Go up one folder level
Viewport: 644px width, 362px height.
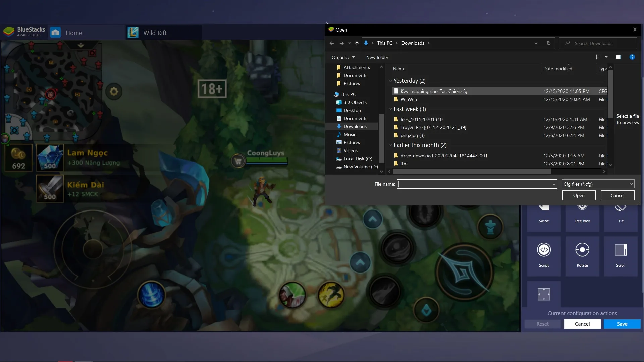point(357,43)
